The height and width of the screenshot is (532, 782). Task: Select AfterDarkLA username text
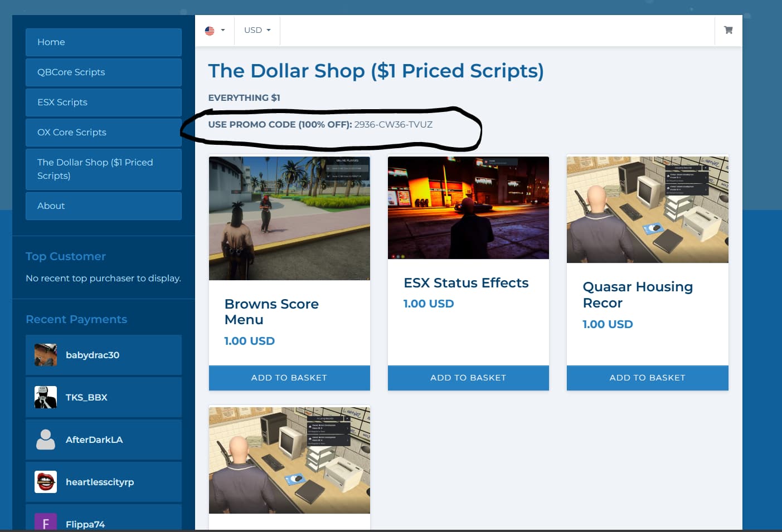94,440
